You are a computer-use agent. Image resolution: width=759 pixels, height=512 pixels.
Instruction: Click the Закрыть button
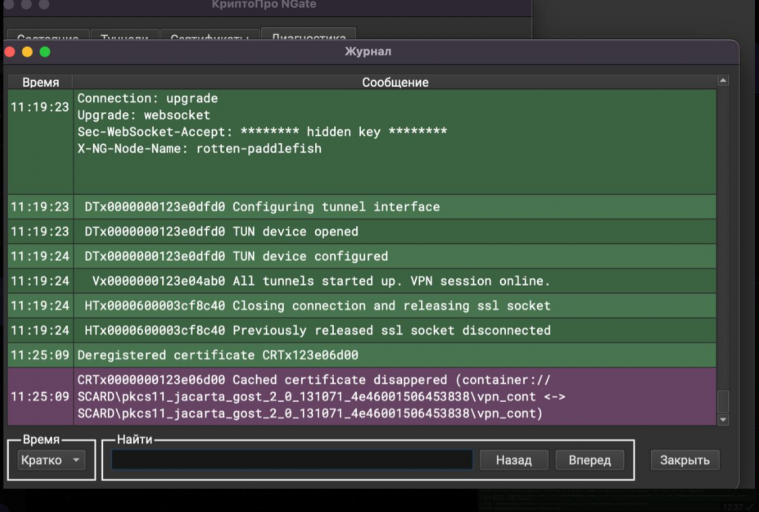(684, 460)
